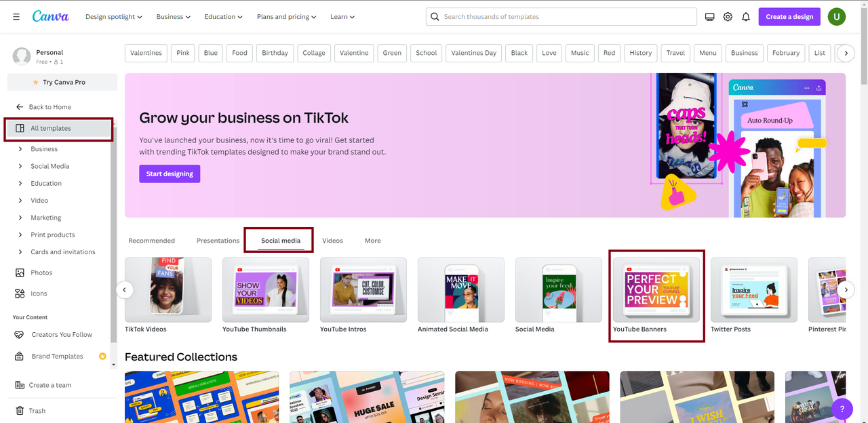This screenshot has width=868, height=423.
Task: Select the Valentines Day category chip
Action: click(x=474, y=53)
